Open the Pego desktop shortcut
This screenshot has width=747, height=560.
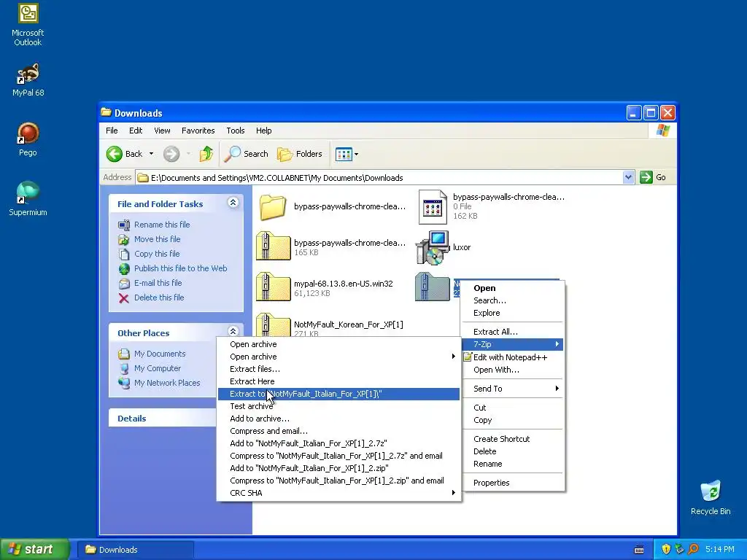tap(28, 139)
